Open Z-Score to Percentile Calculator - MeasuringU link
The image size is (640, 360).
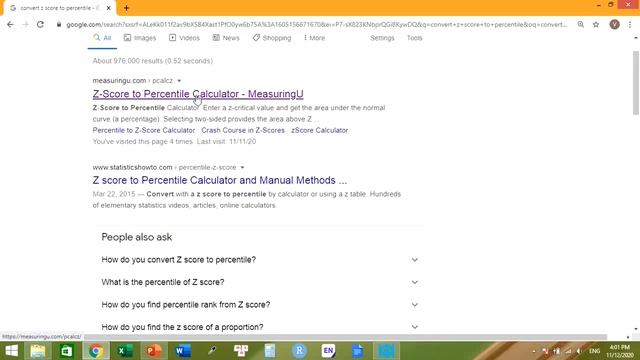pos(198,94)
